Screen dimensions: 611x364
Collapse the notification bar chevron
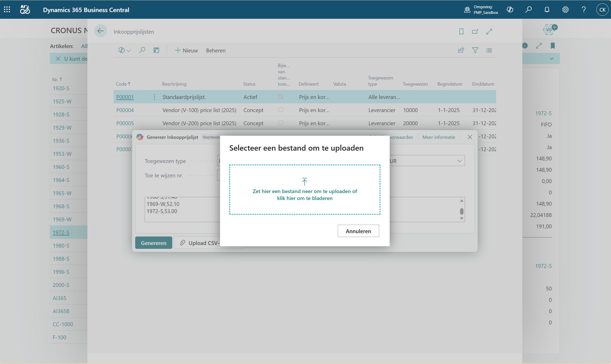click(x=551, y=59)
